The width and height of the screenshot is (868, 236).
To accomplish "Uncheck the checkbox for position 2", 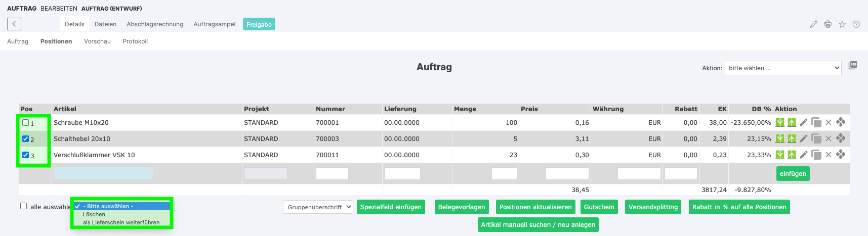I will 26,139.
